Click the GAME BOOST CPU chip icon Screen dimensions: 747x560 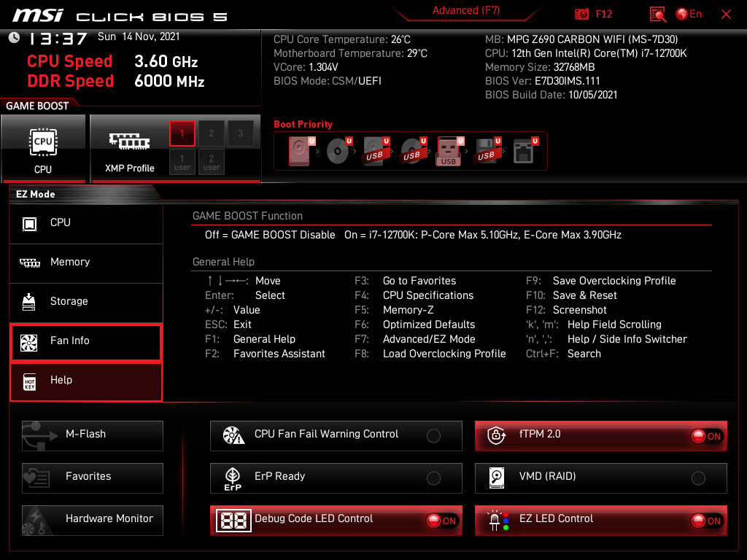coord(43,141)
